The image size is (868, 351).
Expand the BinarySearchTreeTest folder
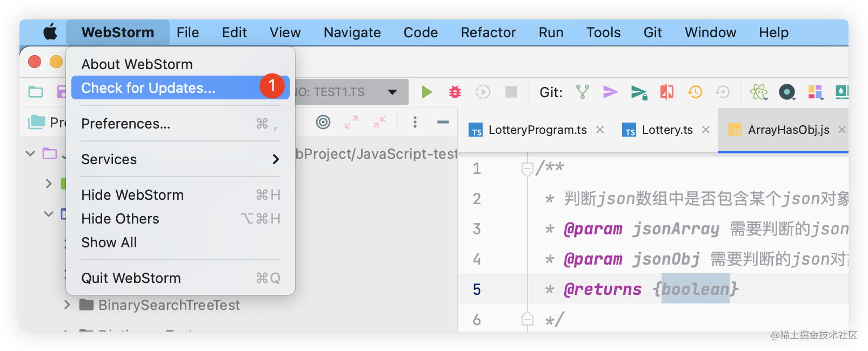coord(67,305)
